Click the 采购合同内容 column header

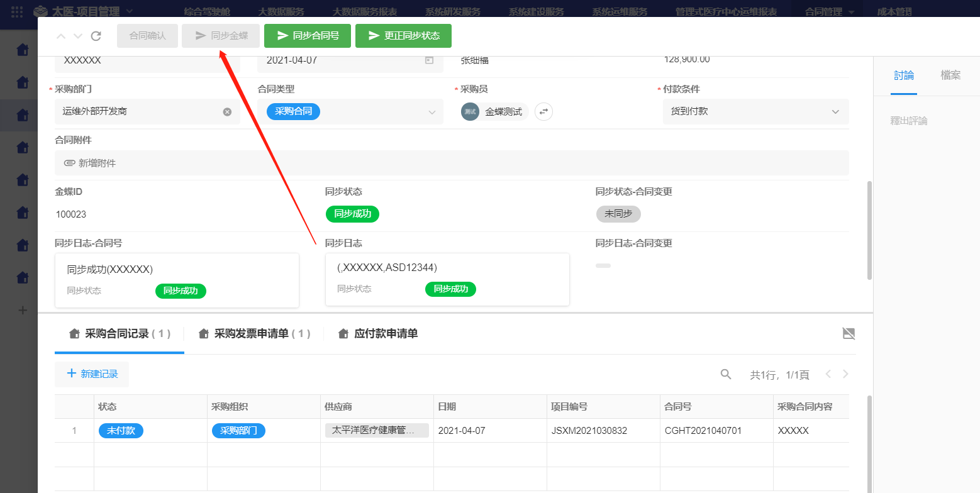point(811,407)
